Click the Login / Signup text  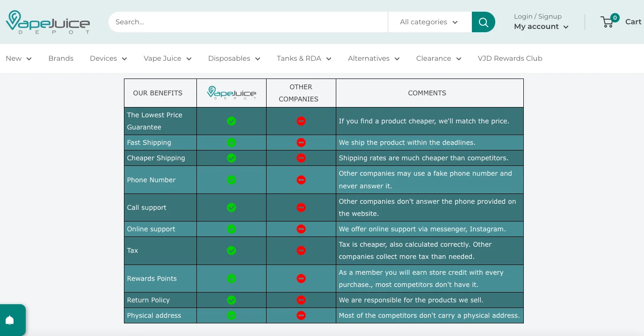538,16
